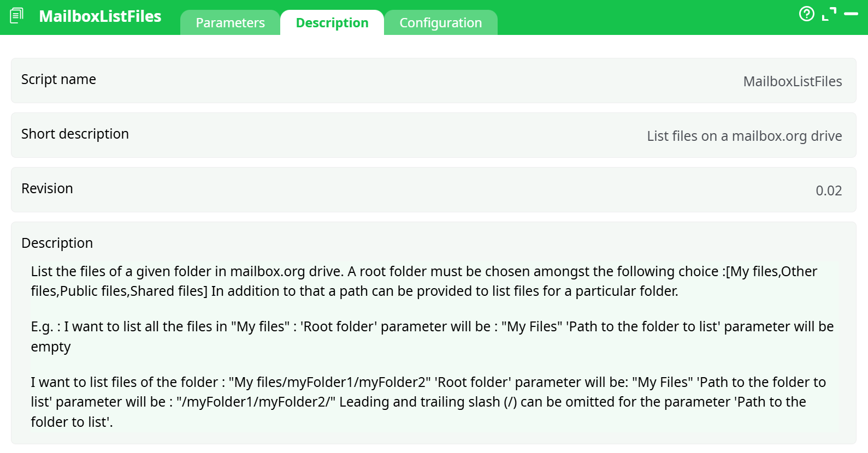Select the Description tab

coord(332,22)
